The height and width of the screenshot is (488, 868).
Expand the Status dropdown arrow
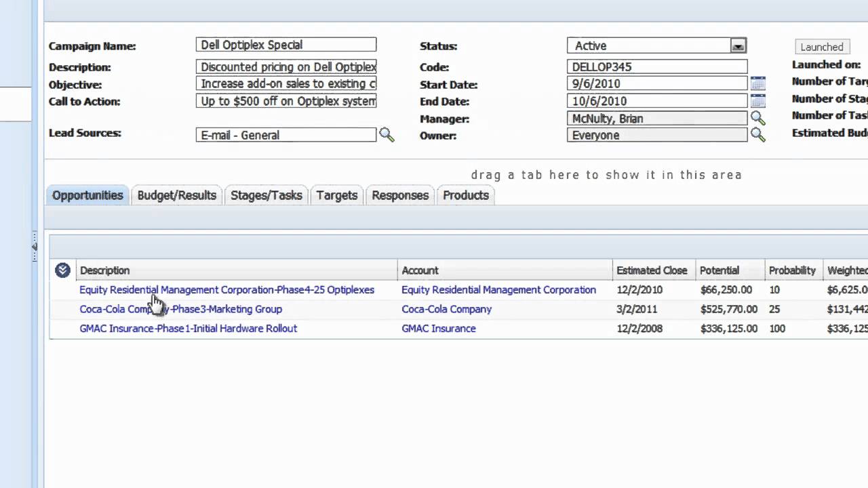click(x=738, y=46)
